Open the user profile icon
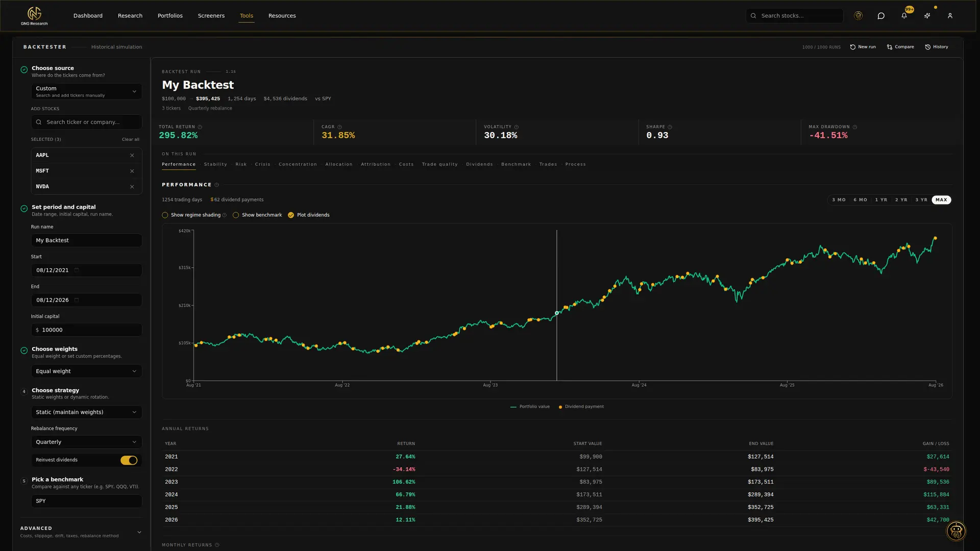Viewport: 980px width, 551px height. (x=950, y=16)
